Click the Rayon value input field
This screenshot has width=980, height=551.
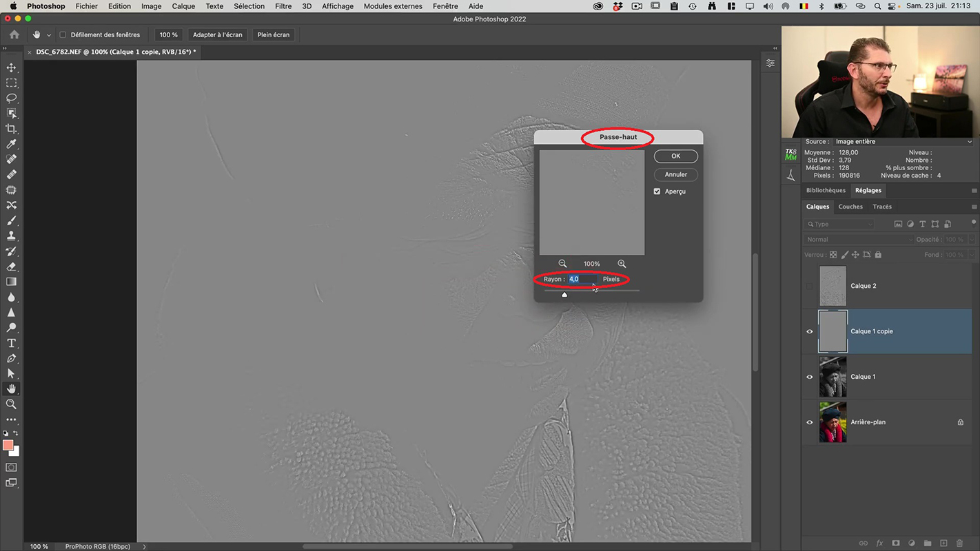581,279
